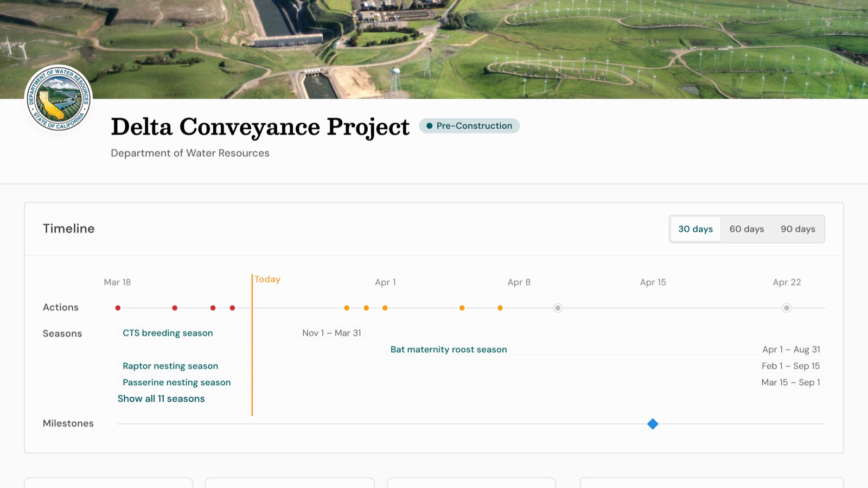This screenshot has height=488, width=868.
Task: Click the Apr 15 date label
Action: pos(653,282)
